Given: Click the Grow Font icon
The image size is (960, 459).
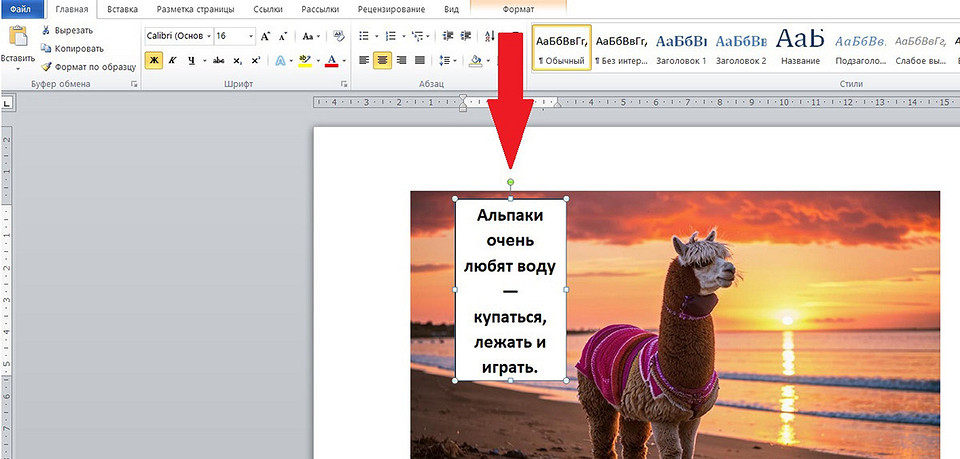Looking at the screenshot, I should [x=265, y=36].
